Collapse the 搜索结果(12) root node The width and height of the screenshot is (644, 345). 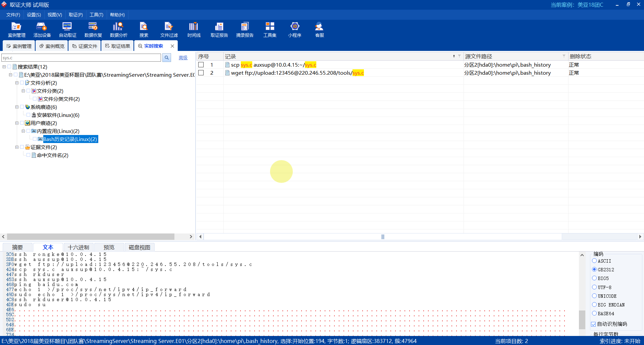click(4, 67)
